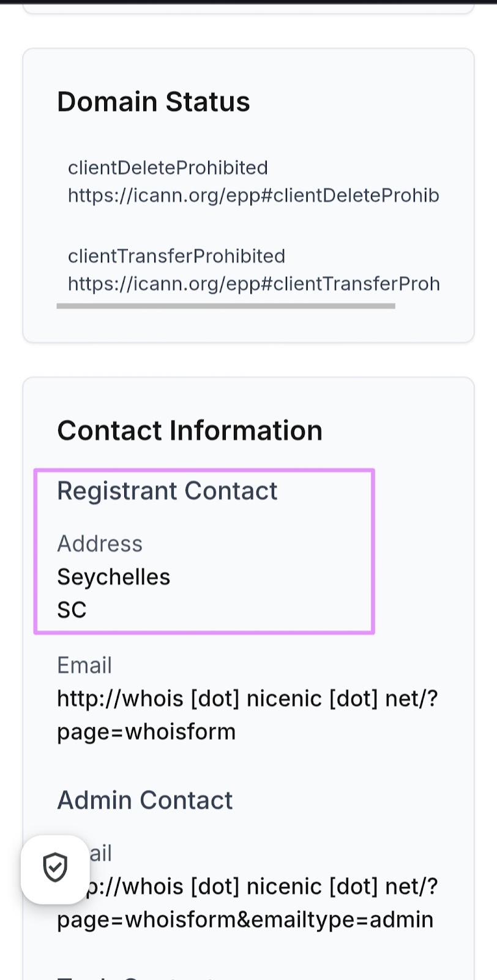This screenshot has height=980, width=497.
Task: Click the Admin Contact whois nicenic URL
Action: pos(263,886)
